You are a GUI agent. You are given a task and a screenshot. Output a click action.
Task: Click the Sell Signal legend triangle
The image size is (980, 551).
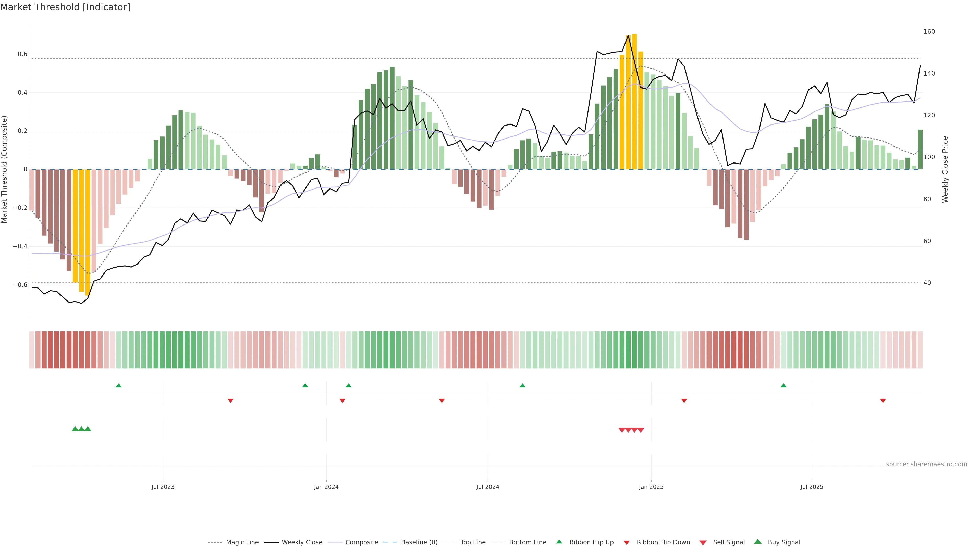pyautogui.click(x=703, y=543)
